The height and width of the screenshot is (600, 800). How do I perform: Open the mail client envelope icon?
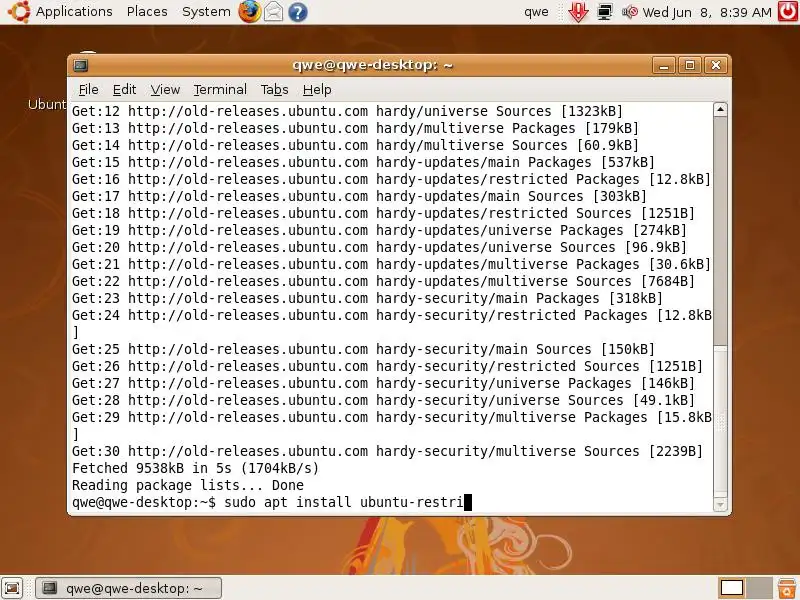273,11
